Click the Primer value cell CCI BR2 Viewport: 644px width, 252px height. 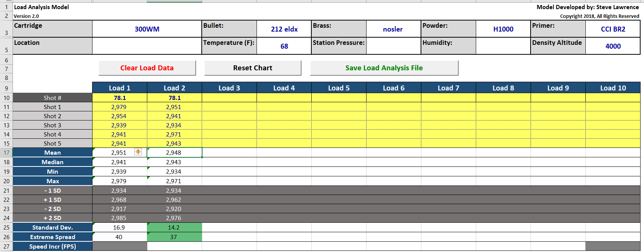coord(613,29)
